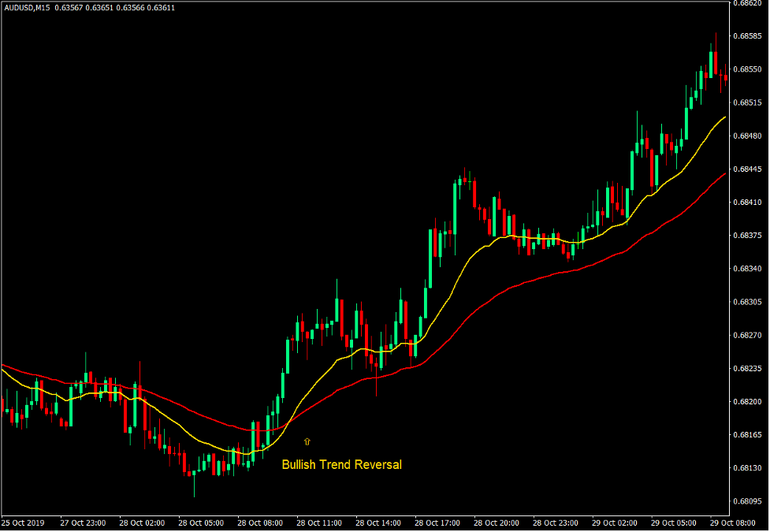Select the 29 Oct 02:00 time label
The width and height of the screenshot is (770, 532).
pyautogui.click(x=615, y=523)
